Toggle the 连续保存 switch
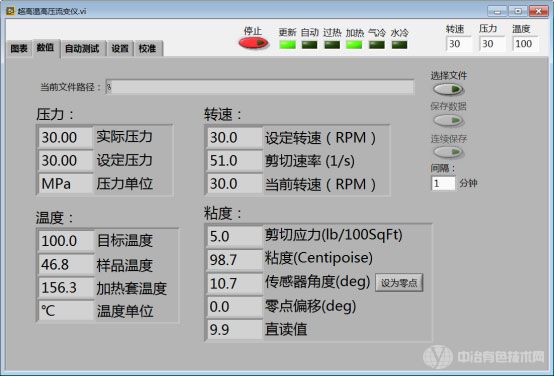 pos(448,152)
